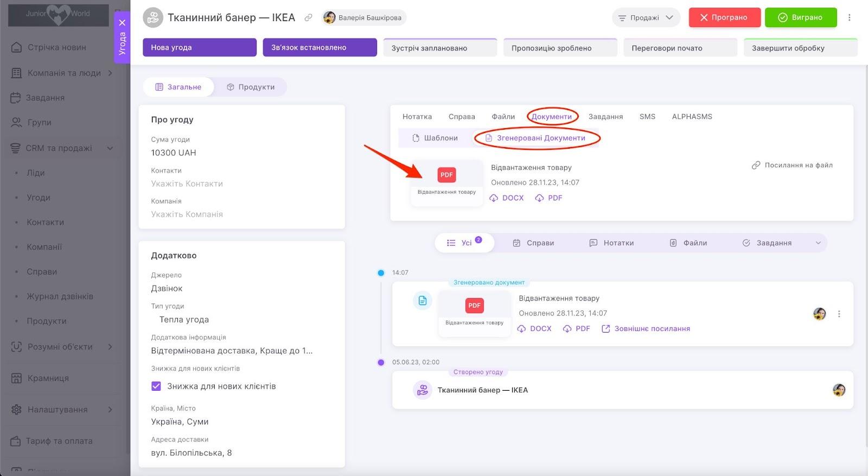Open Завдання in the left sidebar
The height and width of the screenshot is (476, 868).
[45, 98]
